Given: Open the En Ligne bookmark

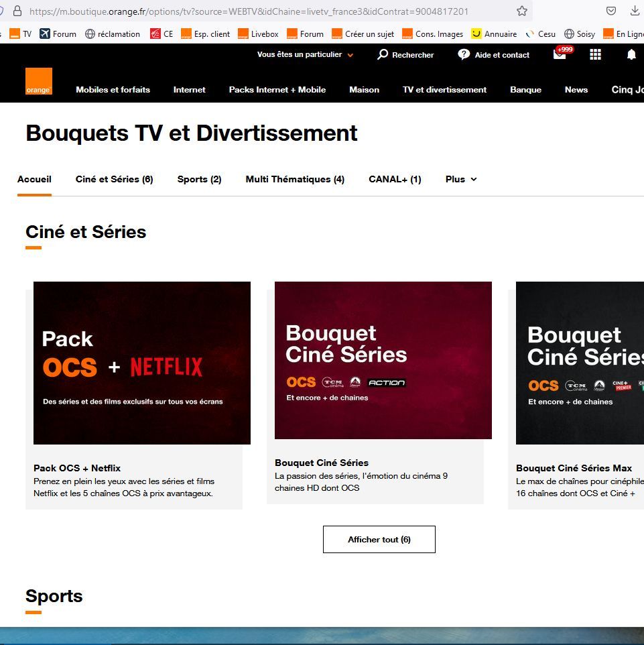Looking at the screenshot, I should pos(623,34).
